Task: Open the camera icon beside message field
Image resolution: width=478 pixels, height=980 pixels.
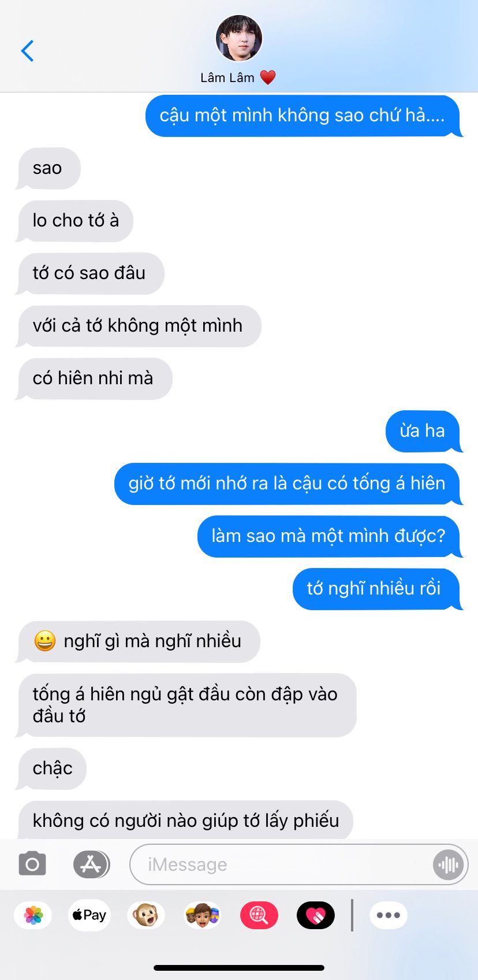Action: click(x=32, y=864)
